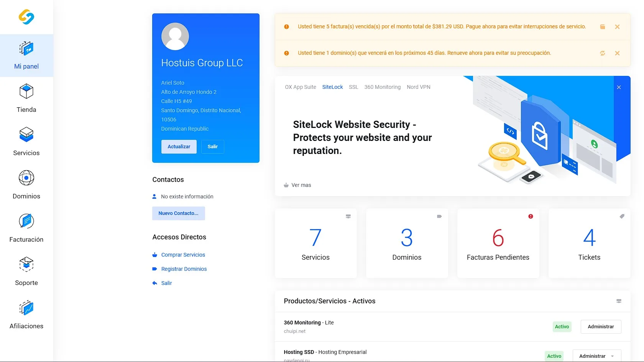Open the Comprar Servicios link

pyautogui.click(x=183, y=255)
